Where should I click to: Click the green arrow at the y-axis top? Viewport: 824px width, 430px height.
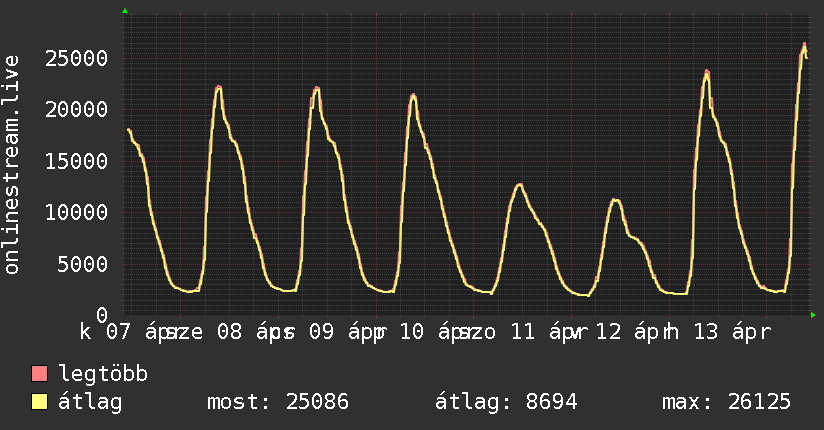pos(125,11)
